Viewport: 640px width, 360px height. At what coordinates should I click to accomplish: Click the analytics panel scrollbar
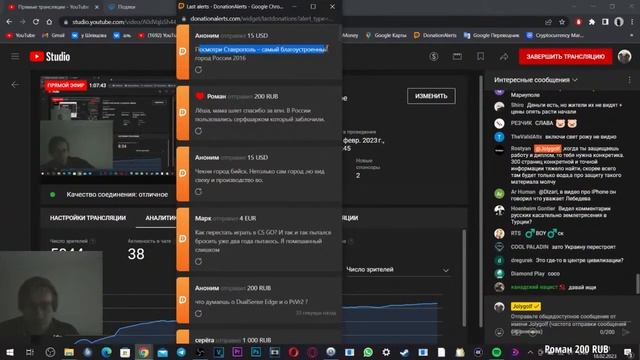pyautogui.click(x=464, y=278)
